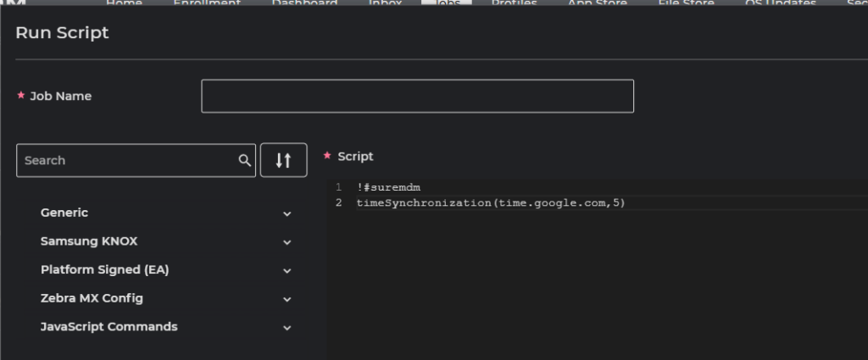Click the magnifier icon in Search box
Image resolution: width=868 pixels, height=360 pixels.
(x=244, y=161)
